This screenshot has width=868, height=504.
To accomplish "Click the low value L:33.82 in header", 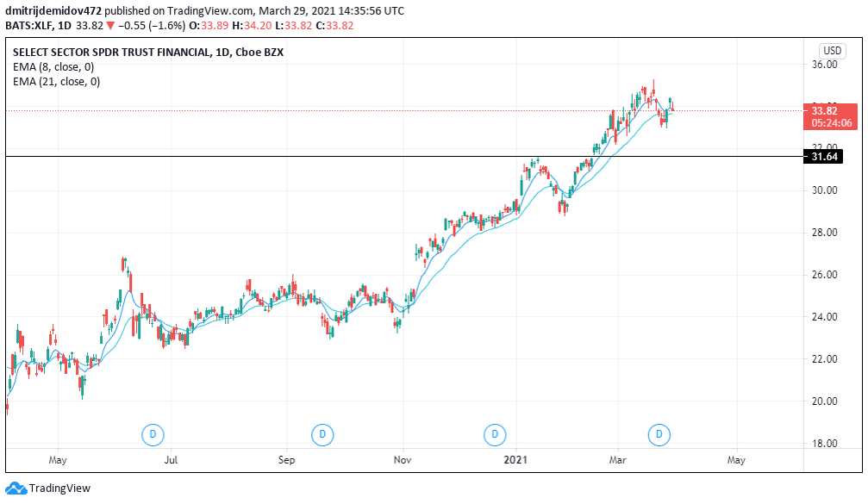I will point(294,26).
